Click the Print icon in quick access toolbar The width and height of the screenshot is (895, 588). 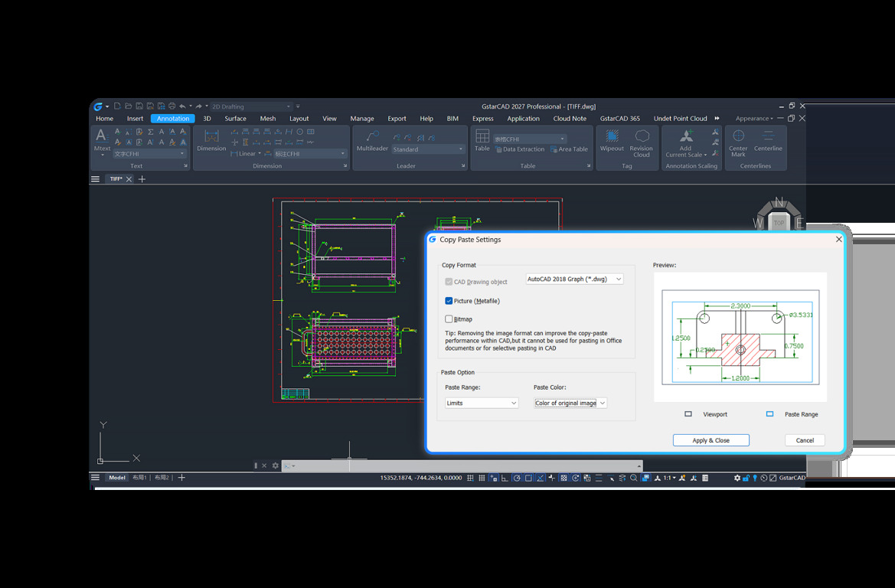171,106
